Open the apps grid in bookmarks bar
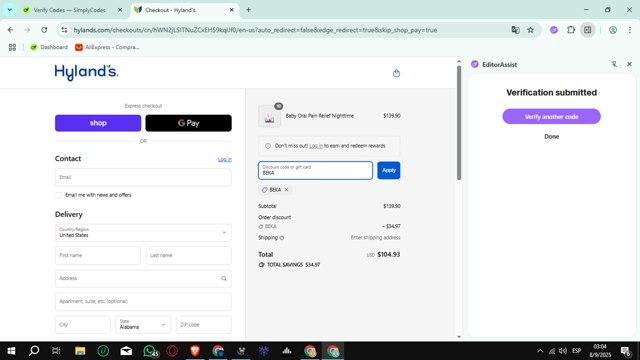Viewport: 640px width, 360px height. tap(12, 47)
